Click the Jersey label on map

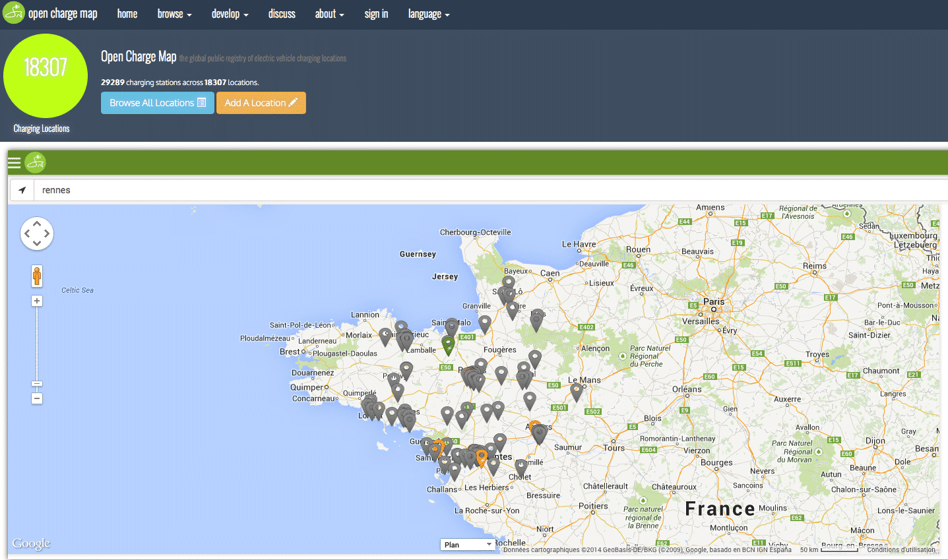(x=445, y=276)
